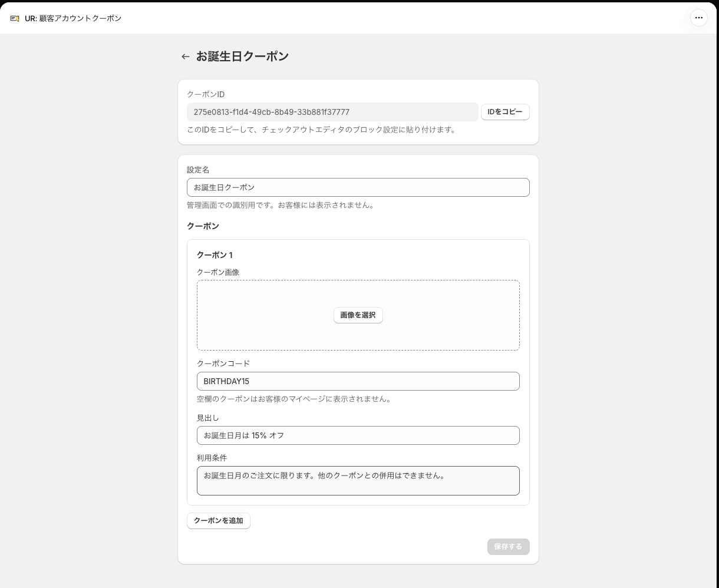Click the クーポンを追加 button

coord(219,521)
